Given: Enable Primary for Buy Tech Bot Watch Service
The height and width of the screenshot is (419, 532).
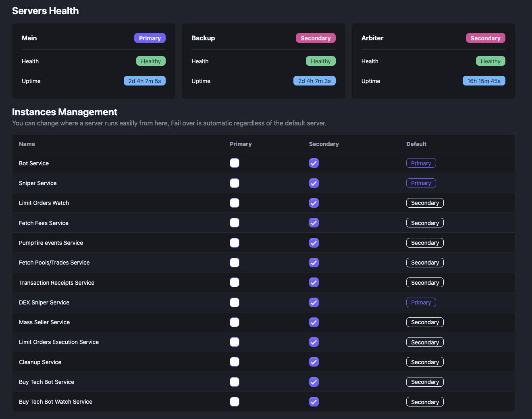Looking at the screenshot, I should (x=235, y=402).
